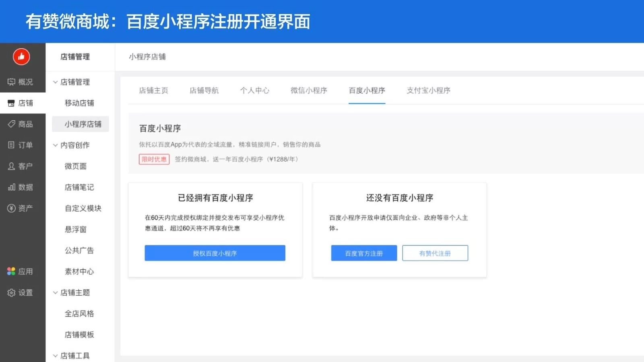The width and height of the screenshot is (644, 362).
Task: Click the 小程序店铺 page header text
Action: (x=147, y=57)
